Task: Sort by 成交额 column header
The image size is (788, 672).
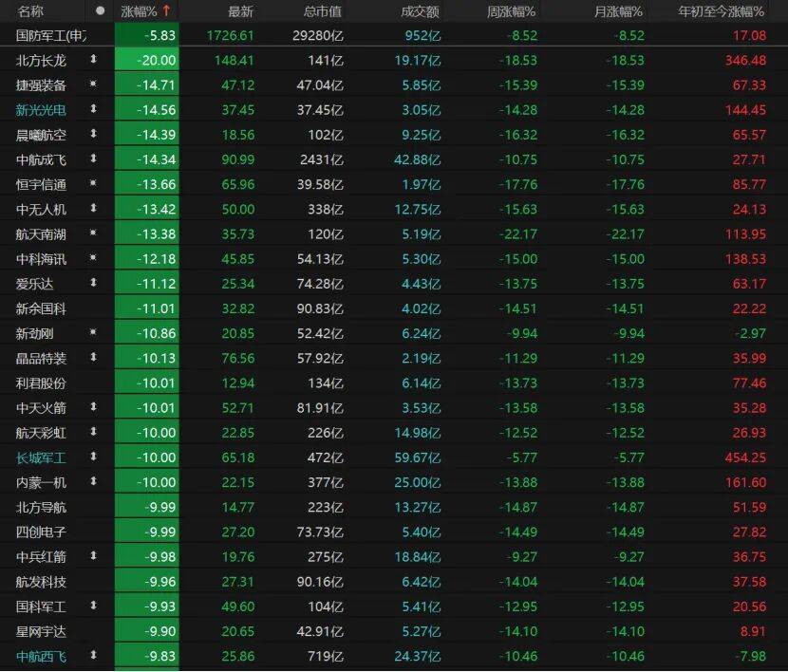Action: click(419, 11)
